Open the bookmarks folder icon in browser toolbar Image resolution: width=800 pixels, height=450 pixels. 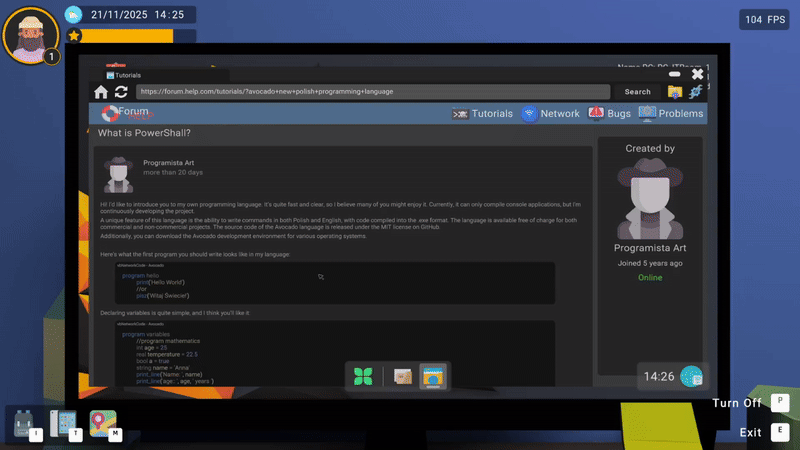tap(675, 92)
